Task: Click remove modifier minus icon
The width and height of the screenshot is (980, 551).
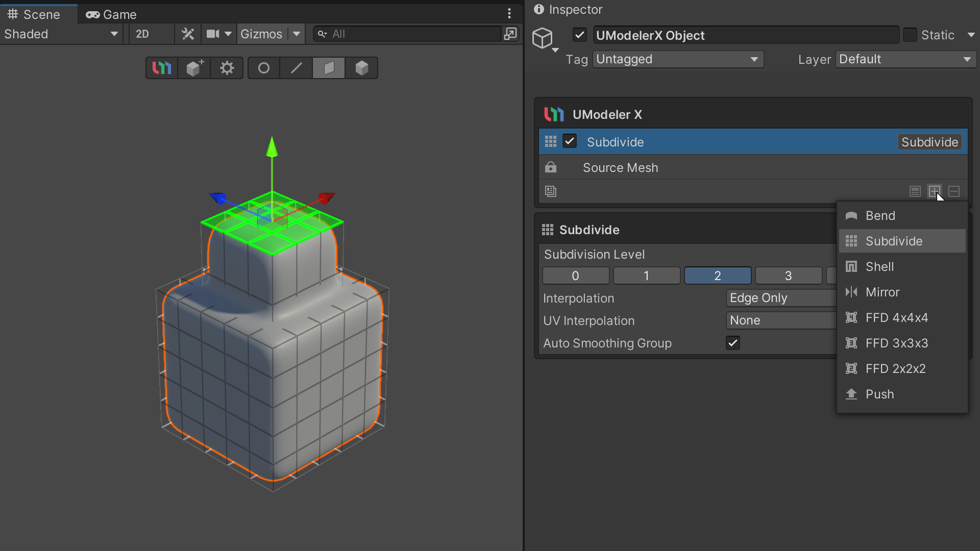Action: 954,191
